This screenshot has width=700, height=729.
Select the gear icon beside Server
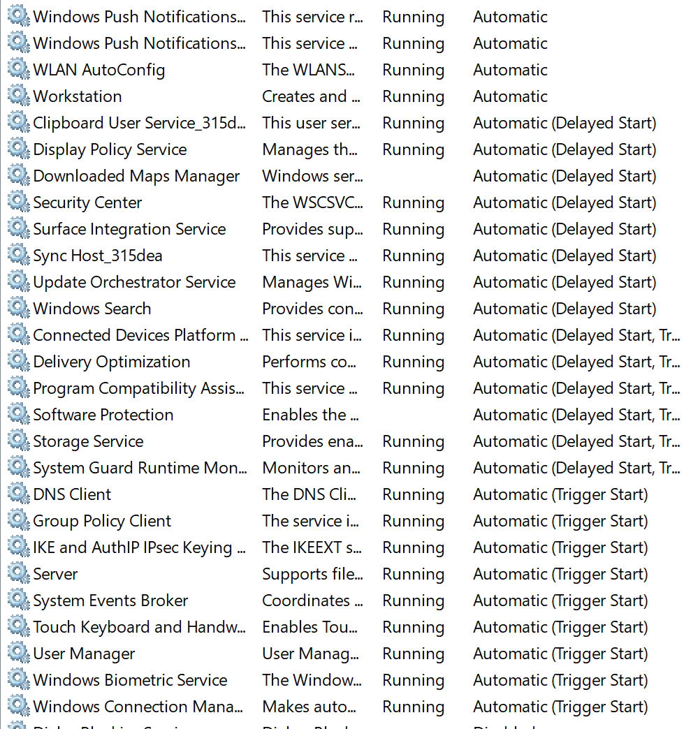point(19,573)
